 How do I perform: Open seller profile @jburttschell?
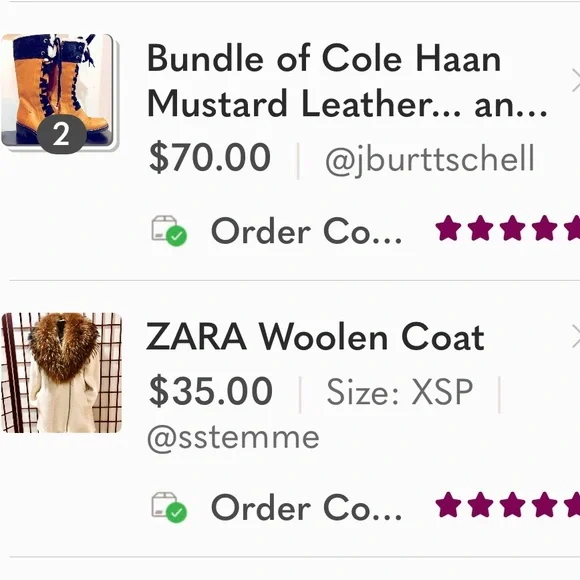[x=430, y=159]
